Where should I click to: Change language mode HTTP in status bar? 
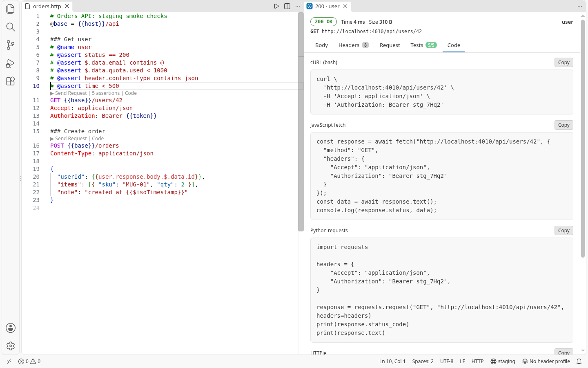(477, 361)
